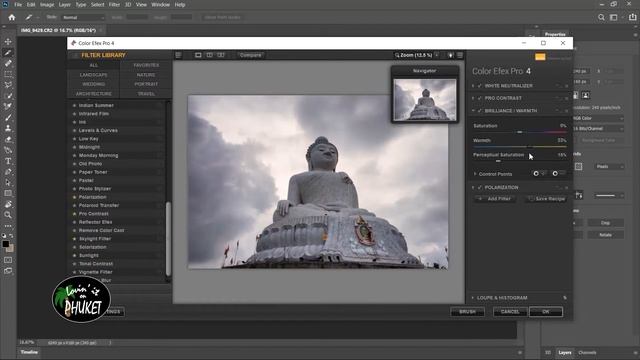Toggle the Pro Contrast filter checkmark

coord(480,98)
